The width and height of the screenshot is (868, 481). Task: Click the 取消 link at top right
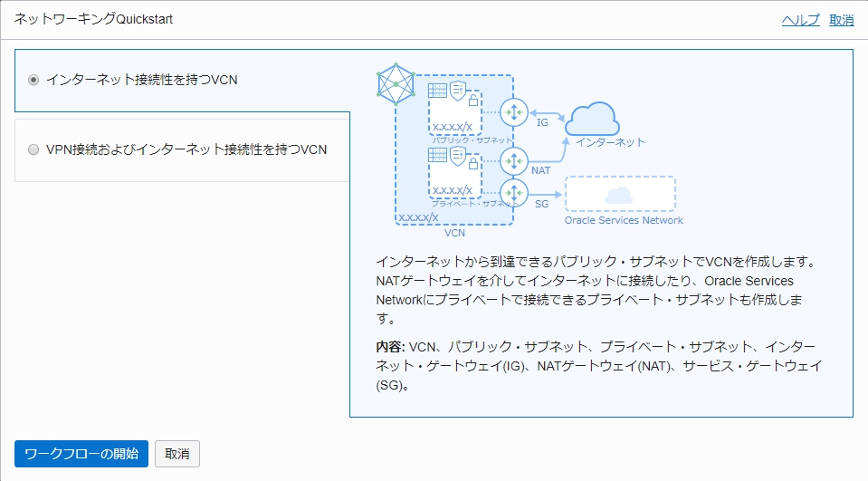841,20
